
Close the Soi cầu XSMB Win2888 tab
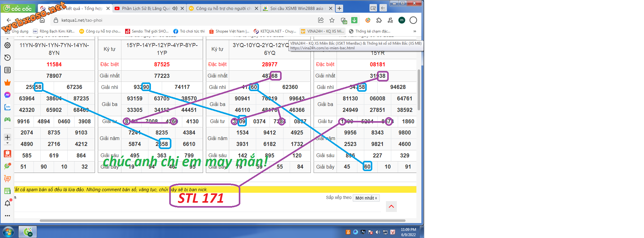pyautogui.click(x=331, y=8)
